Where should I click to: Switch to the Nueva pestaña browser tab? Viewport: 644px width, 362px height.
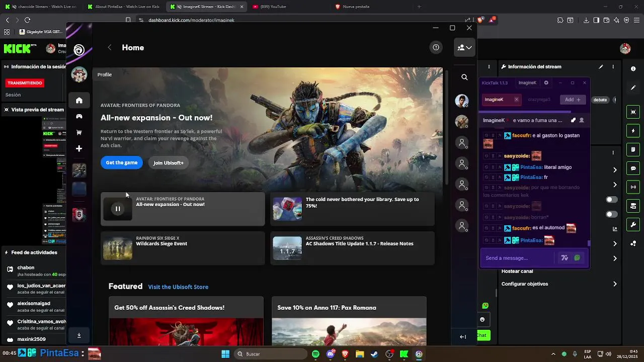pos(371,7)
